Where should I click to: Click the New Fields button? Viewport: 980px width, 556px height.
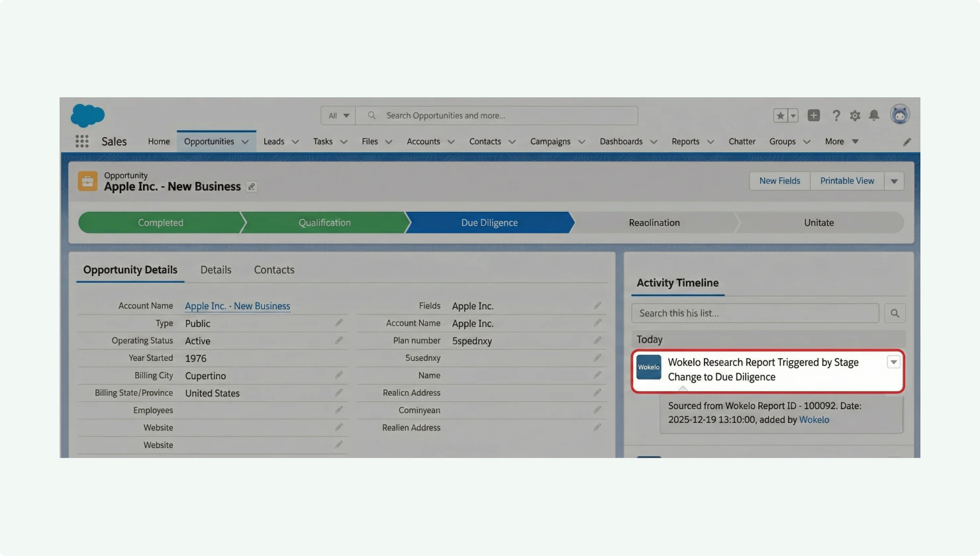point(779,181)
